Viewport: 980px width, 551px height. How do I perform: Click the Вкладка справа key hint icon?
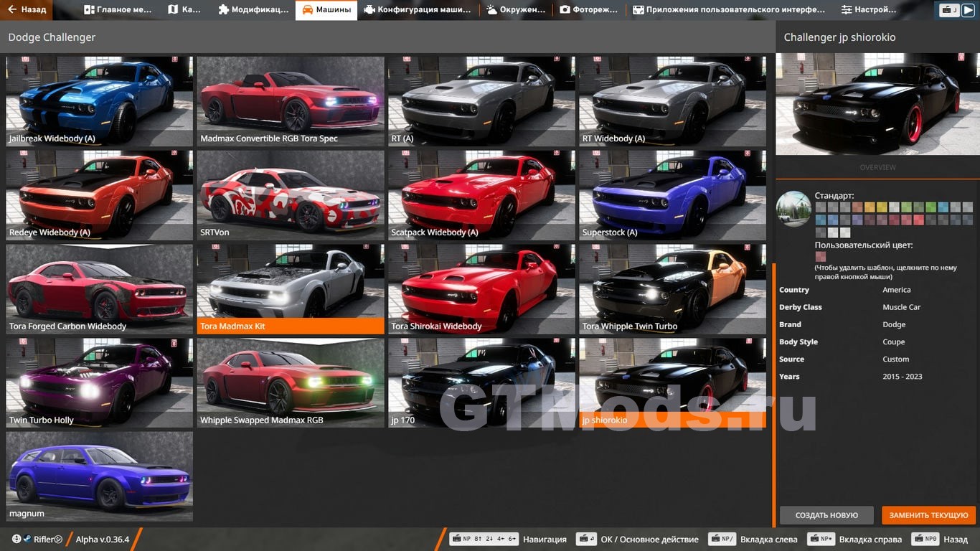tap(821, 539)
